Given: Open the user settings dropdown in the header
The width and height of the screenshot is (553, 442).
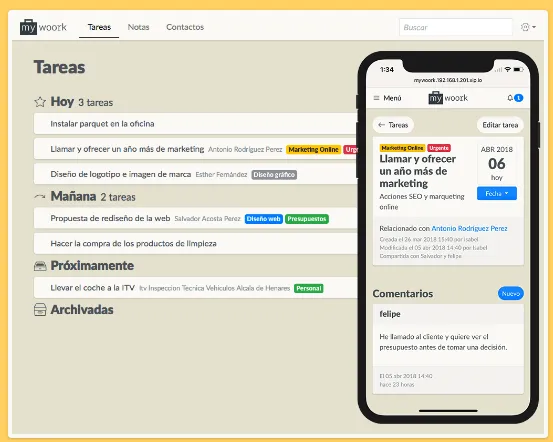Looking at the screenshot, I should tap(528, 27).
